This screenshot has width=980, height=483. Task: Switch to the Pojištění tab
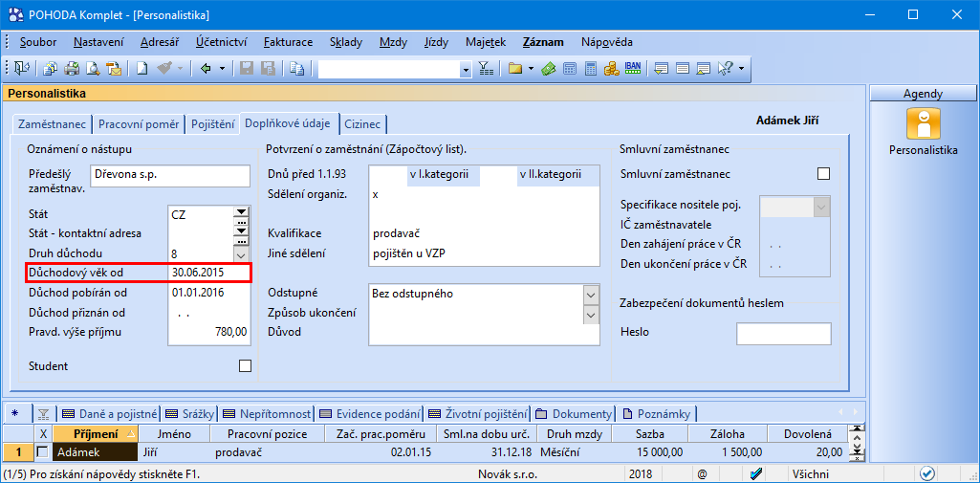pos(212,123)
